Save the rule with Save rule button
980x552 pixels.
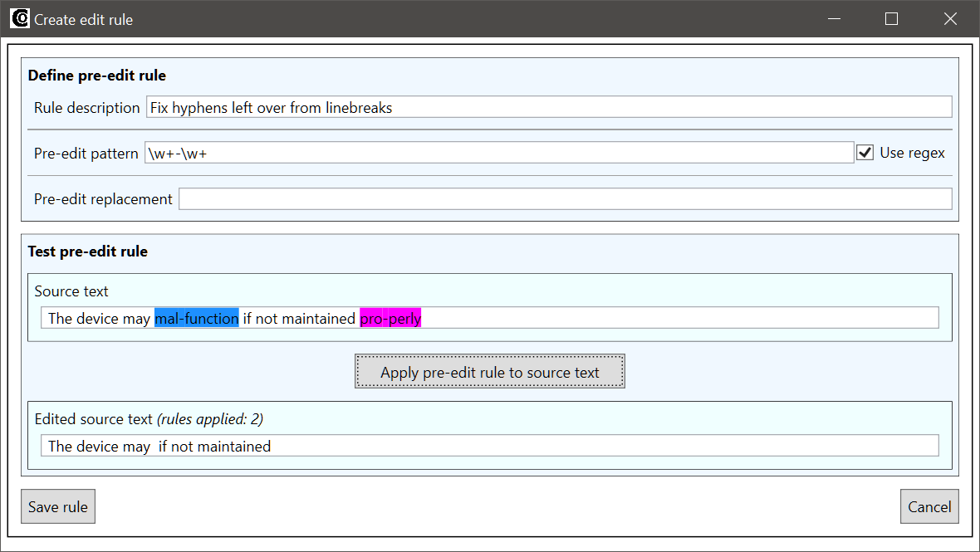pyautogui.click(x=58, y=507)
